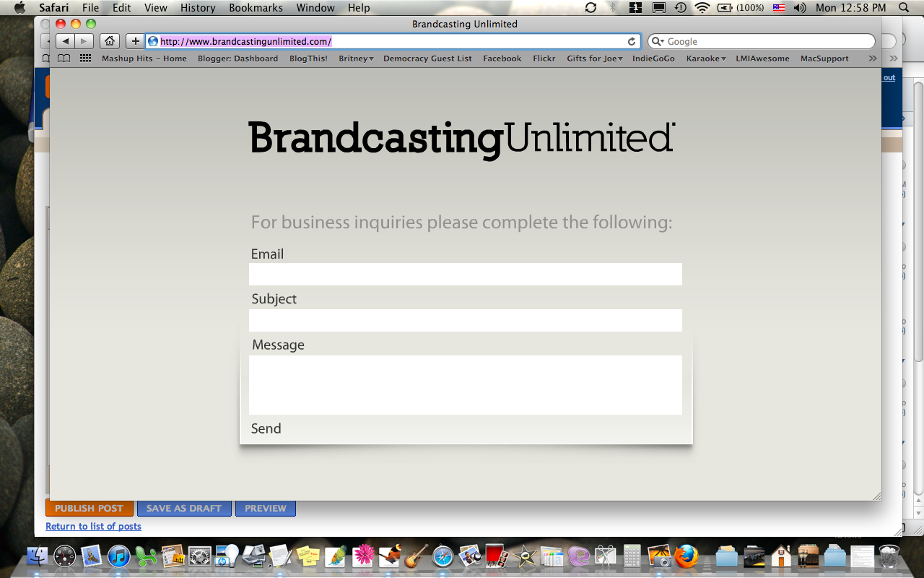This screenshot has width=924, height=578.
Task: Open iMovie star icon in Dock
Action: click(x=524, y=556)
